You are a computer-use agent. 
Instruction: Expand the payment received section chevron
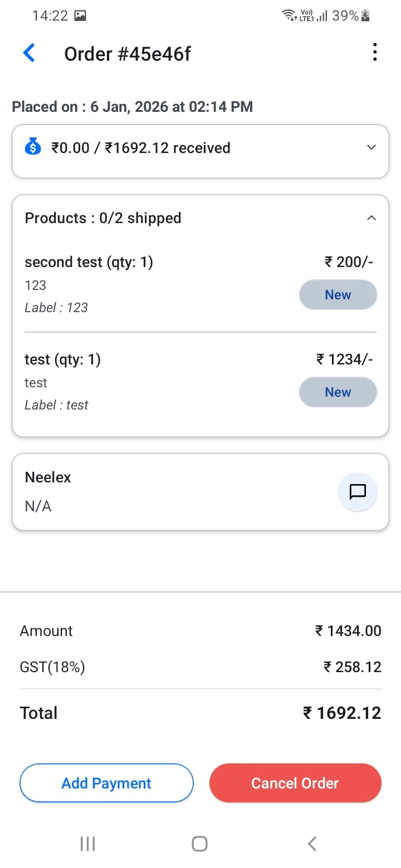[x=371, y=147]
